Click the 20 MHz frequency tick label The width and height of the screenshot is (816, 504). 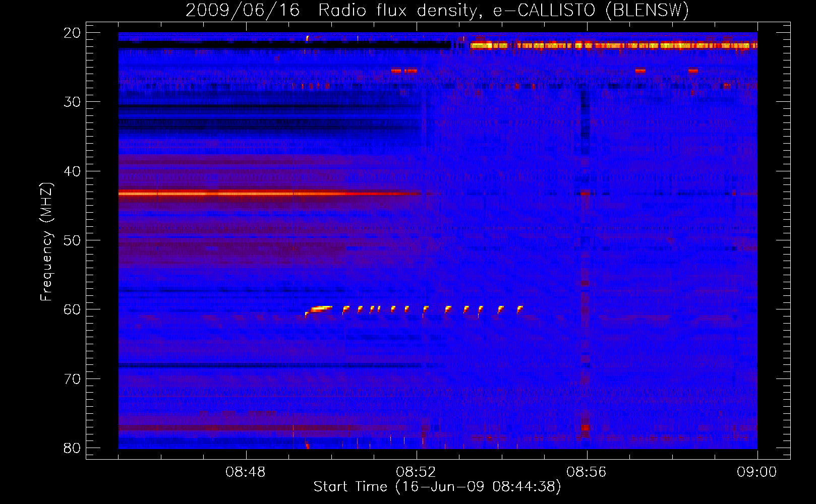pos(72,33)
